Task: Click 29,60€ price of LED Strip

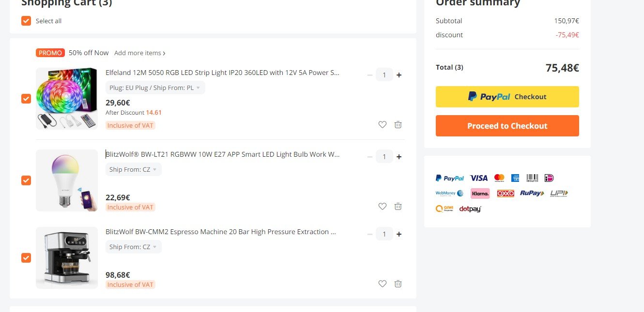Action: (x=118, y=103)
